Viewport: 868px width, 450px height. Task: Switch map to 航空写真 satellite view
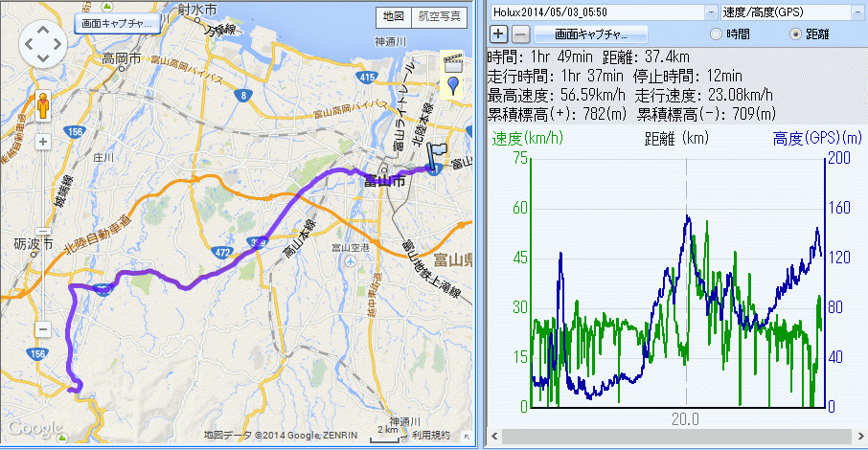(441, 17)
